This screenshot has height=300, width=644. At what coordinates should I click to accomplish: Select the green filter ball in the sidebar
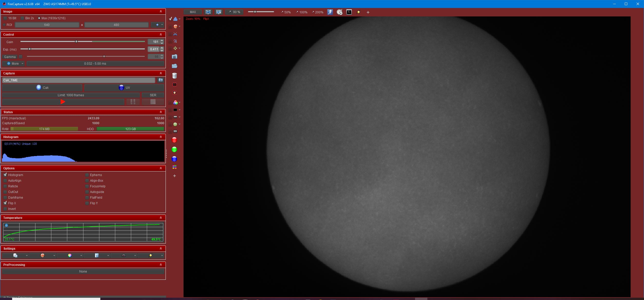coord(174,149)
